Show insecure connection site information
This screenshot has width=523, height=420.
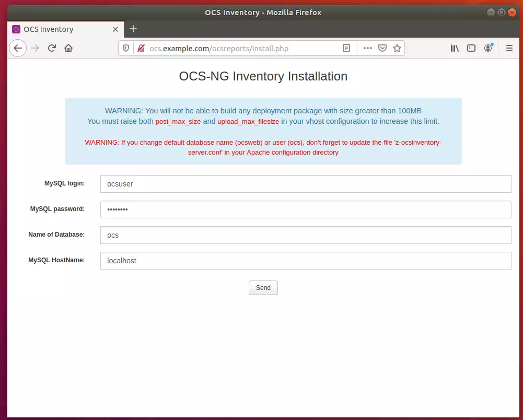coord(141,49)
